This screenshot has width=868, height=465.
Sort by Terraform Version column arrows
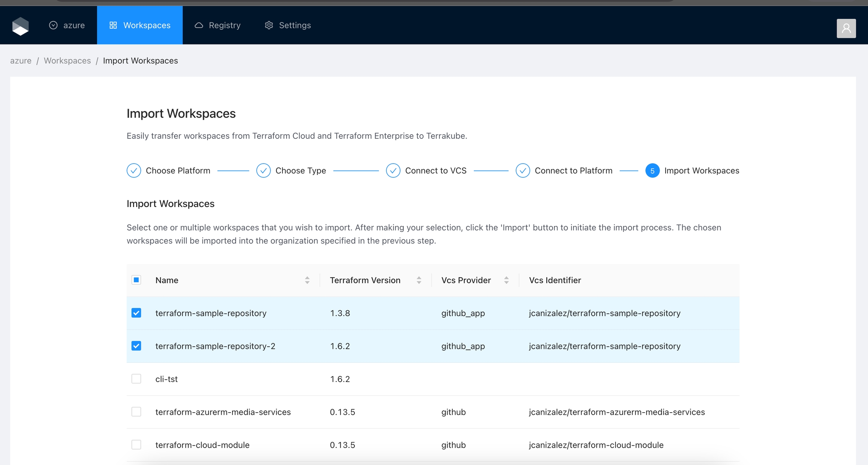point(419,280)
